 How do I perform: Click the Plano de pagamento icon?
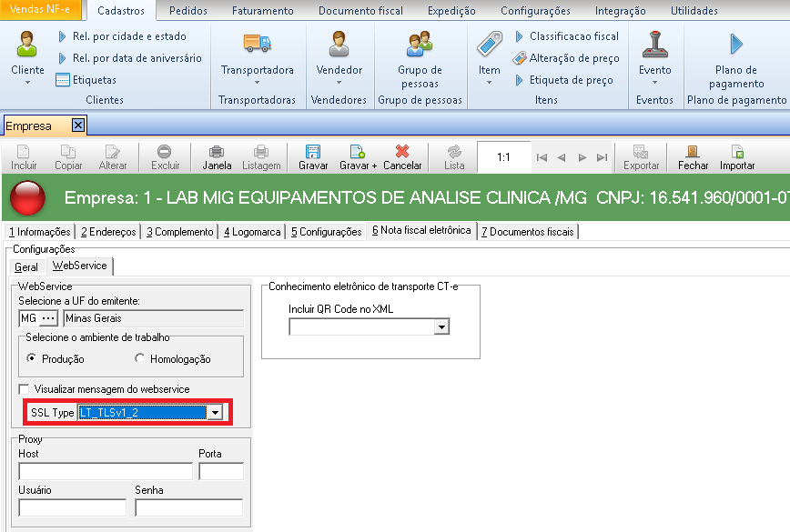736,44
